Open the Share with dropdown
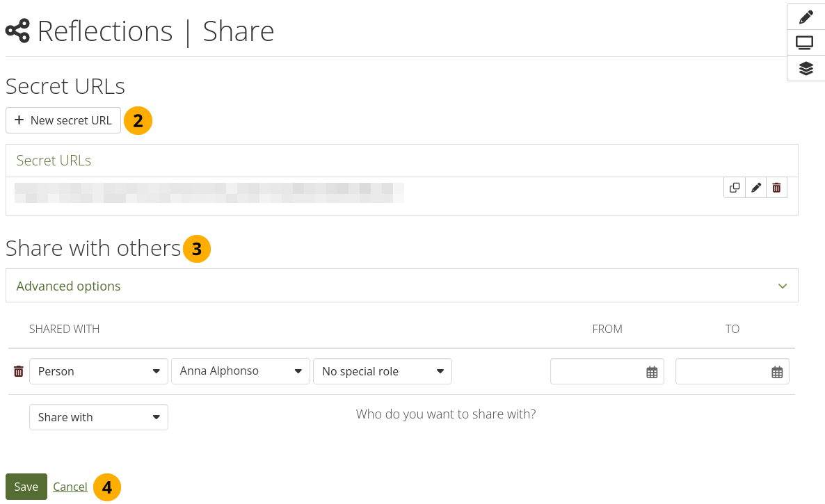The height and width of the screenshot is (504, 825). coord(99,417)
